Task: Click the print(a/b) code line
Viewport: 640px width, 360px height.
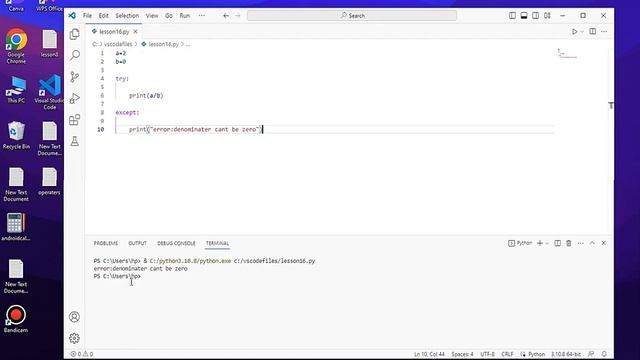Action: (146, 96)
